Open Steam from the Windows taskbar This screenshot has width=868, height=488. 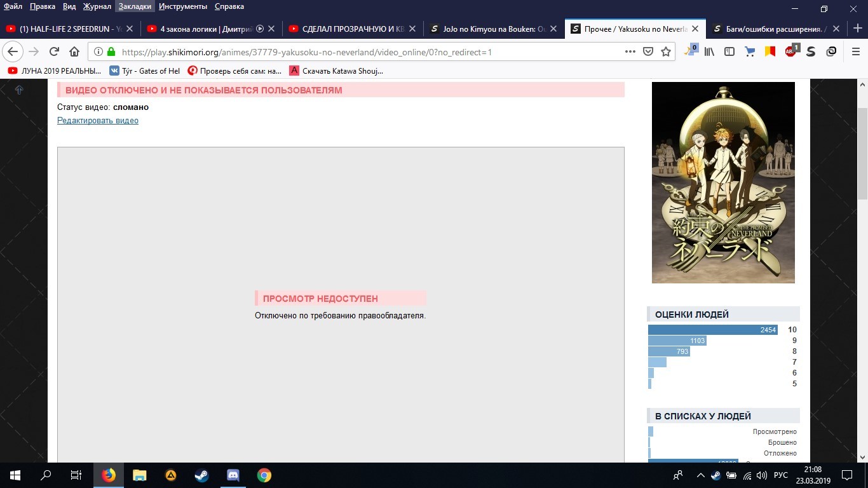(x=200, y=475)
